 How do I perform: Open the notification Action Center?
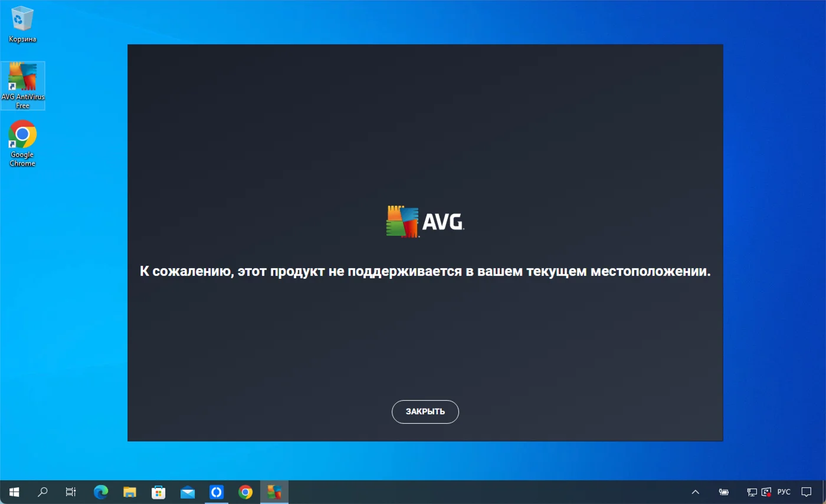click(x=807, y=492)
